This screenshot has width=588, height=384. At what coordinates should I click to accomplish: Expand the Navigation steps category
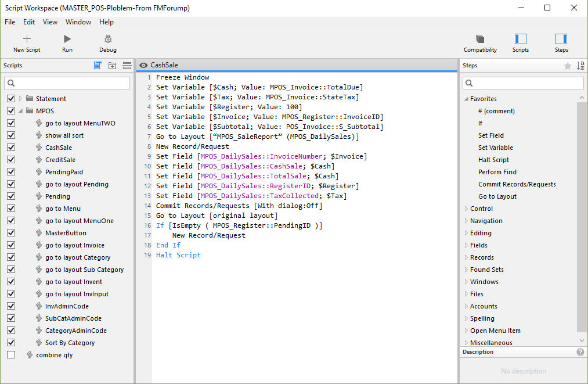(x=466, y=221)
